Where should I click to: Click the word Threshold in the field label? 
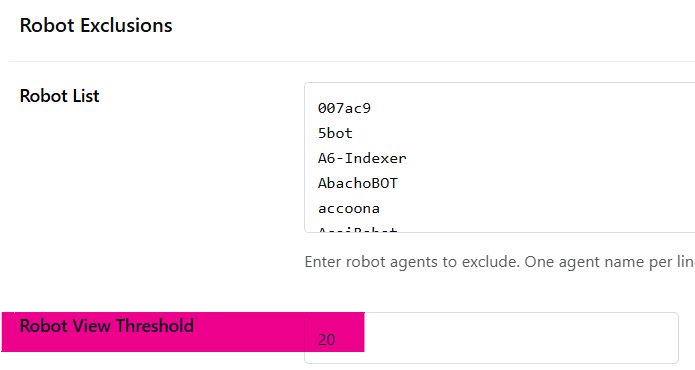155,326
